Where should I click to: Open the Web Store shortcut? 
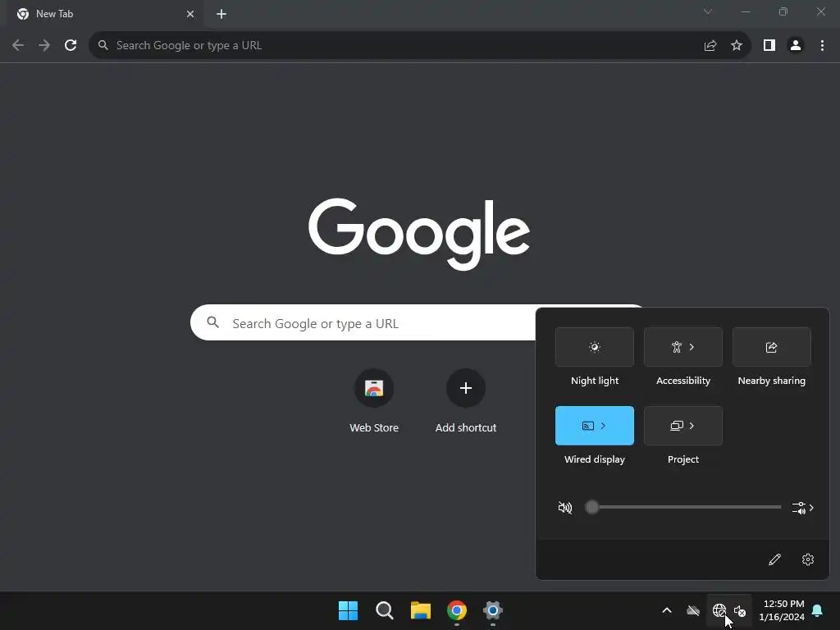(x=374, y=399)
